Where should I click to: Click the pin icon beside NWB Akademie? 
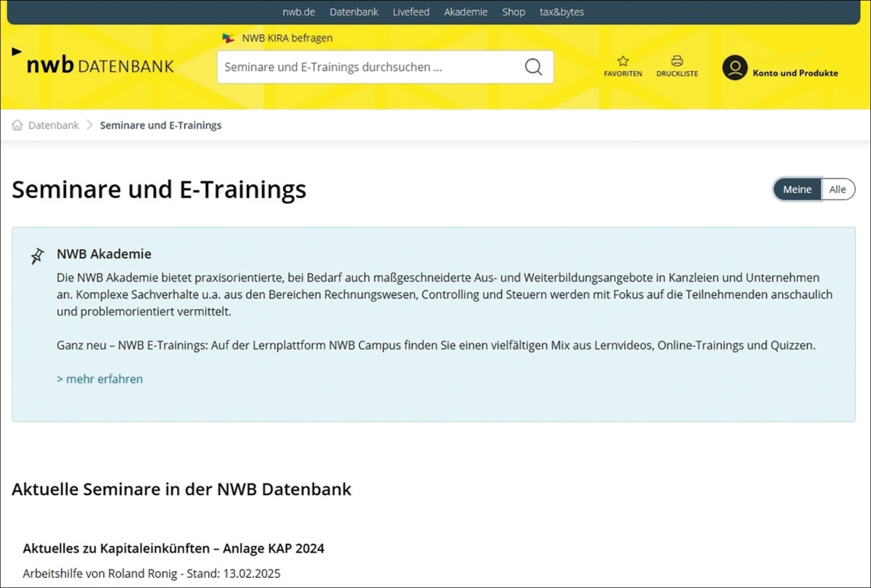tap(37, 256)
